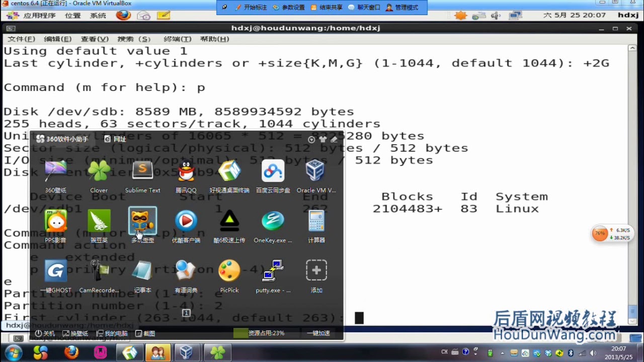The image size is (644, 362).
Task: Click 换壁纸 change wallpaper button
Action: click(x=75, y=333)
